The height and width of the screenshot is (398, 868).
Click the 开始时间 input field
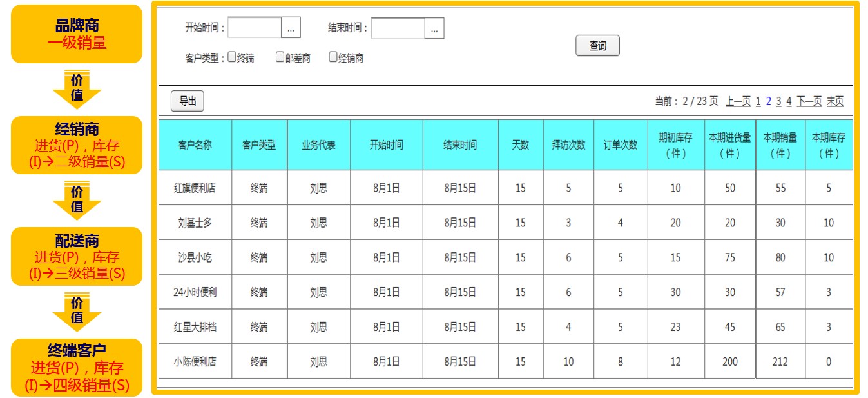point(255,28)
